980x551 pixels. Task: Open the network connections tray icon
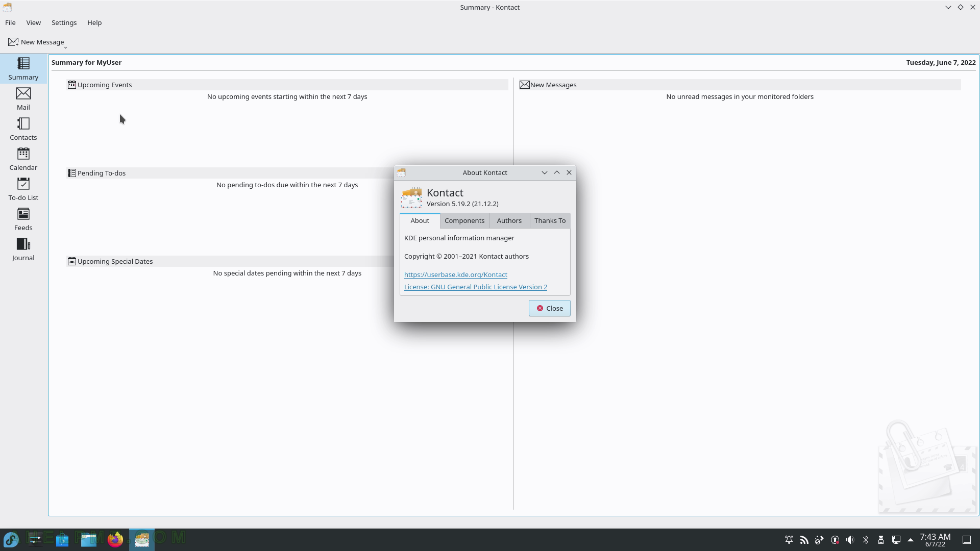tap(896, 540)
